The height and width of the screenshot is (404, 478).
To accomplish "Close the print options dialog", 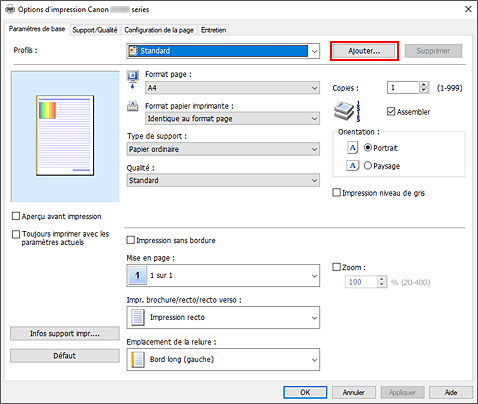I will tap(468, 9).
